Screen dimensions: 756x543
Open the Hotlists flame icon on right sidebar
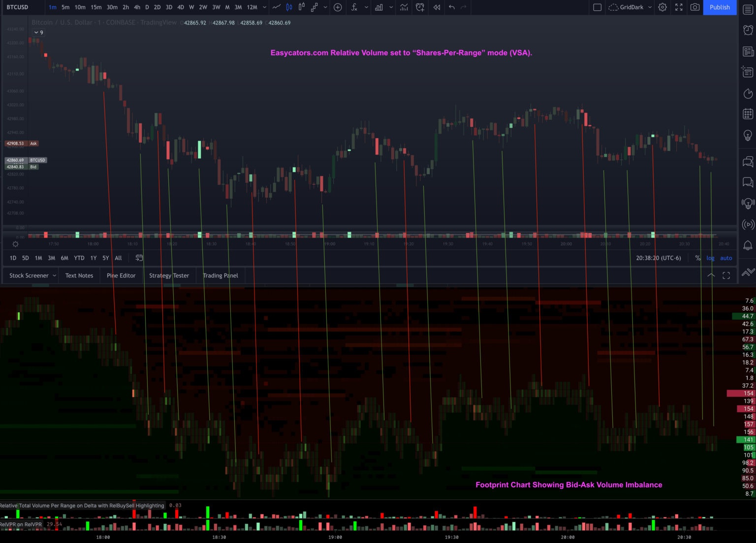[x=748, y=93]
